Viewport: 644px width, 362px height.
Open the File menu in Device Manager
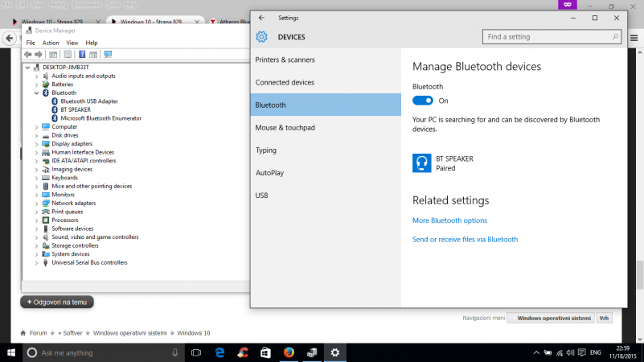tap(31, 43)
